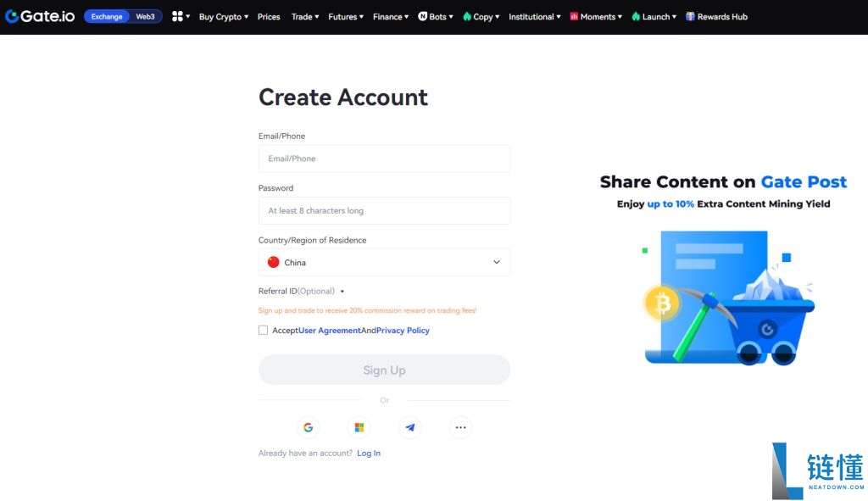This screenshot has width=868, height=501.
Task: Open Copy menu item
Action: [x=481, y=17]
